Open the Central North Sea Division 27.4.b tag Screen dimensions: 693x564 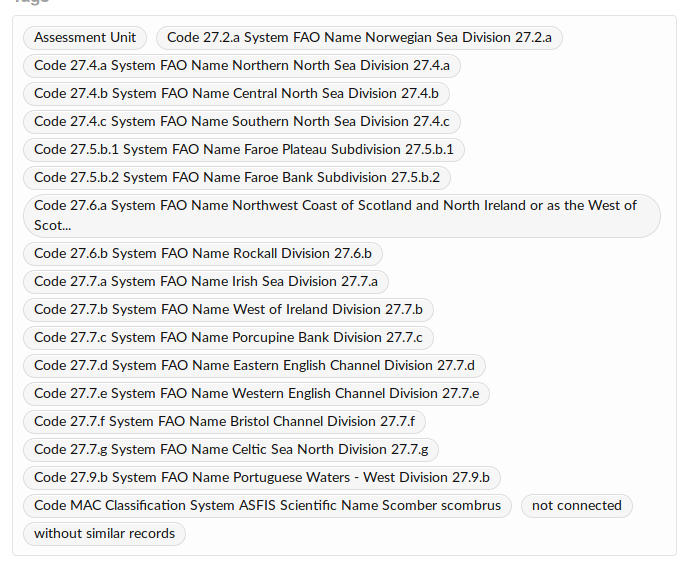(x=236, y=94)
